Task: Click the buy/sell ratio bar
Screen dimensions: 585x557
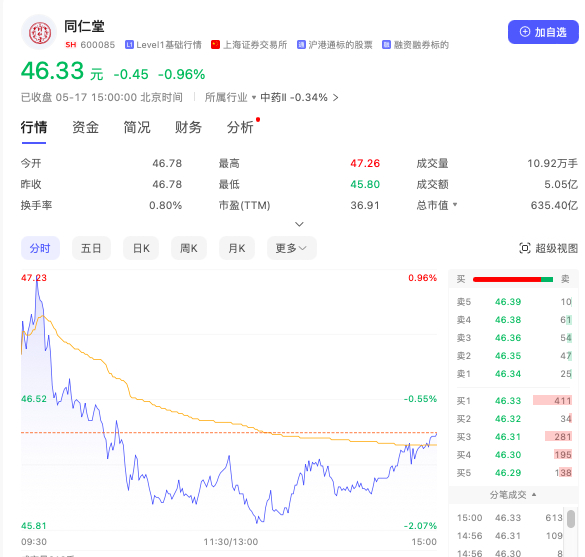Action: tap(513, 279)
